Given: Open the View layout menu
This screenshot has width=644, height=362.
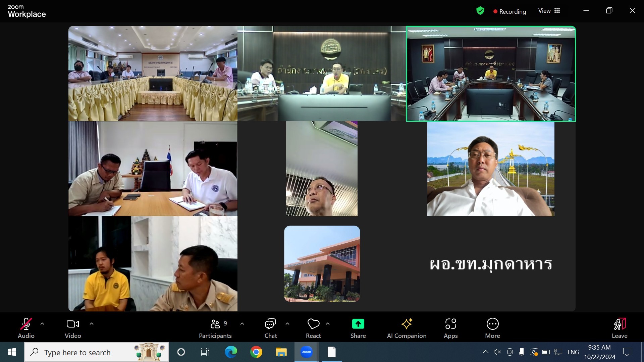Looking at the screenshot, I should pos(549,11).
